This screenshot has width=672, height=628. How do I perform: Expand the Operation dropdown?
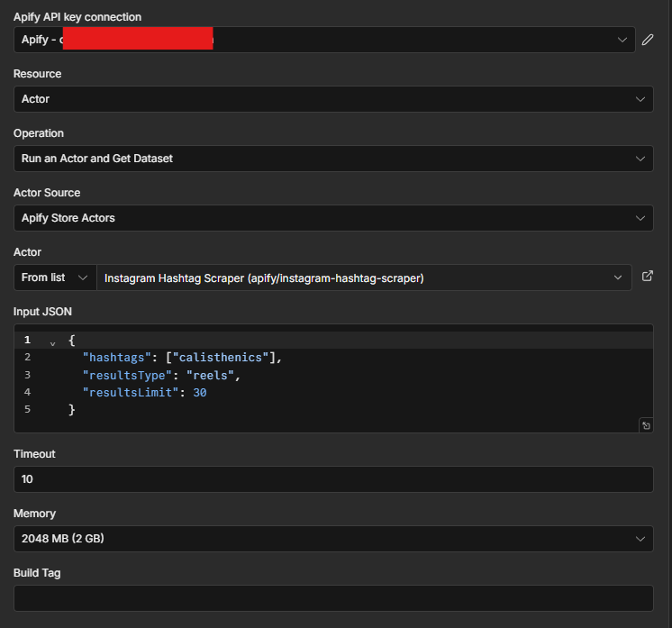click(x=333, y=159)
